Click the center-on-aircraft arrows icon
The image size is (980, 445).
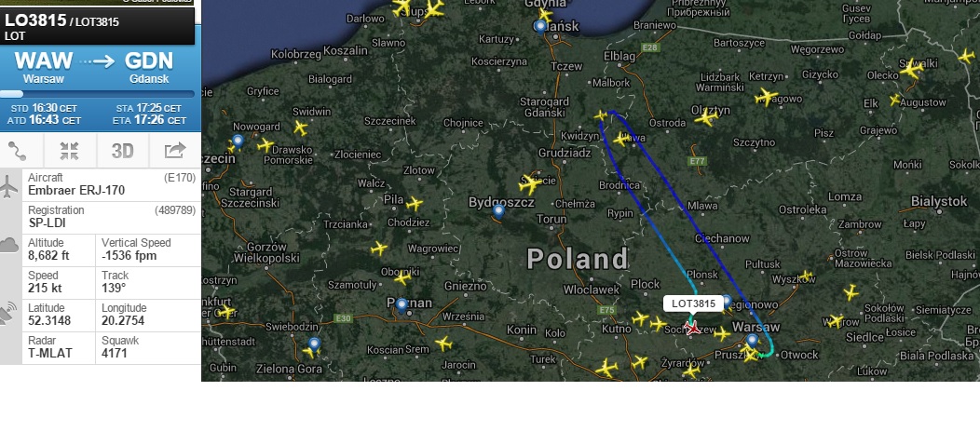click(x=69, y=151)
